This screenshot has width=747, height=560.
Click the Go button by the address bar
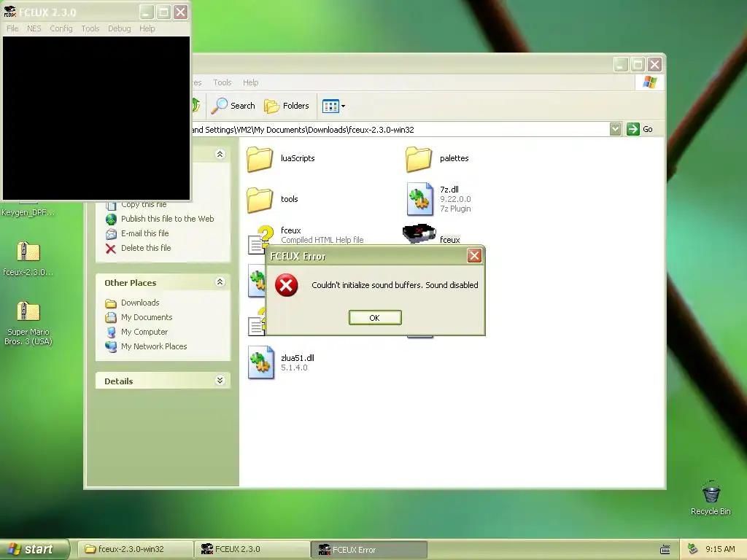(x=640, y=129)
